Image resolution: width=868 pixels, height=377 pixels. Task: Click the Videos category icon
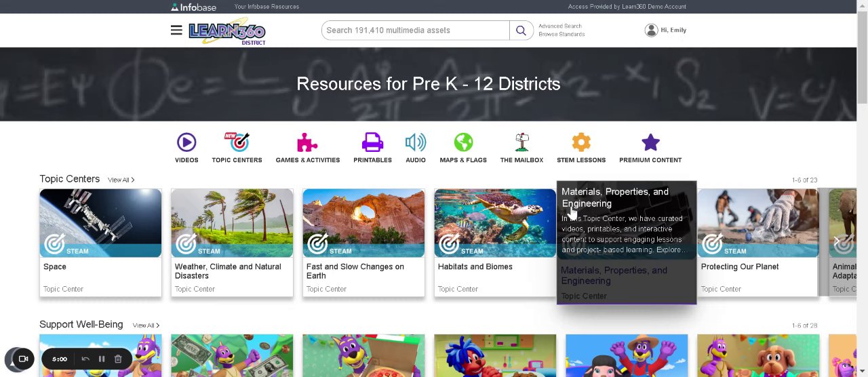(x=186, y=142)
